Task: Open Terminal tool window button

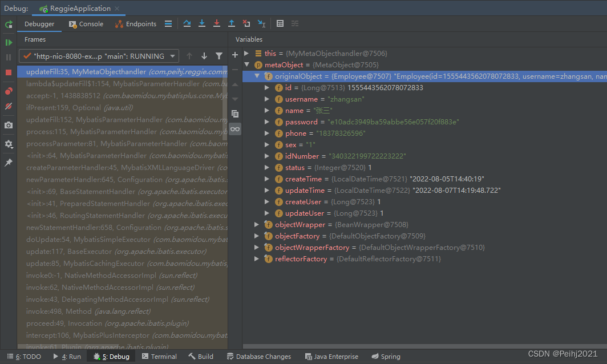Action: click(x=159, y=357)
